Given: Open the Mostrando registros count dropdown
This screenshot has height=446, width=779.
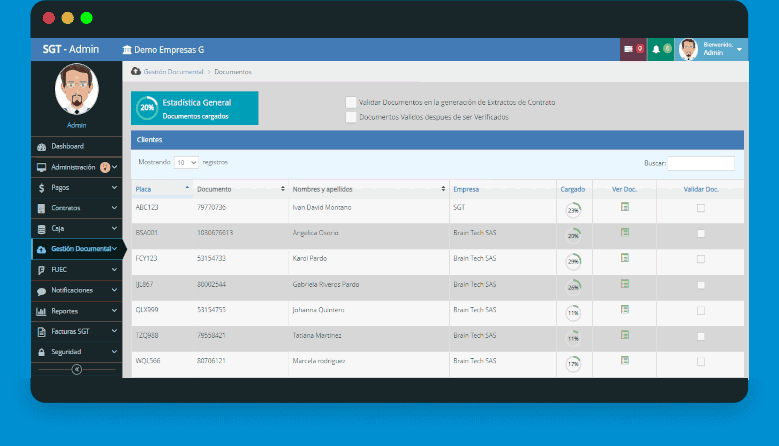Looking at the screenshot, I should tap(185, 162).
